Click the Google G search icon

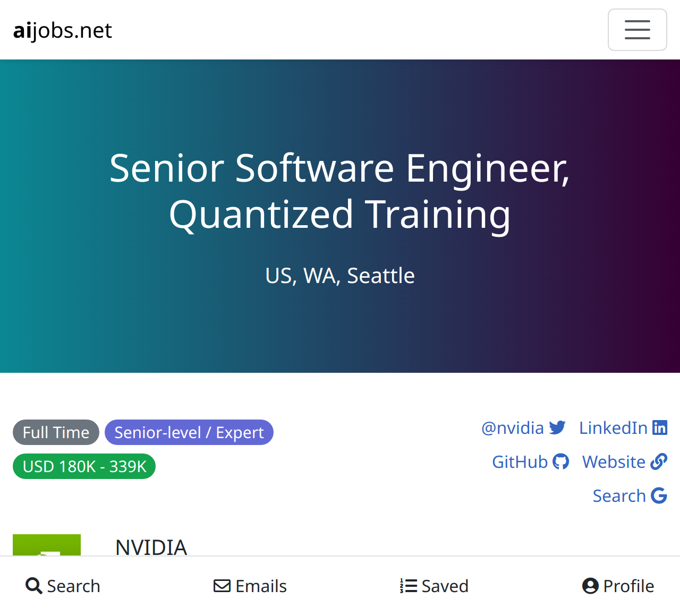pyautogui.click(x=659, y=496)
